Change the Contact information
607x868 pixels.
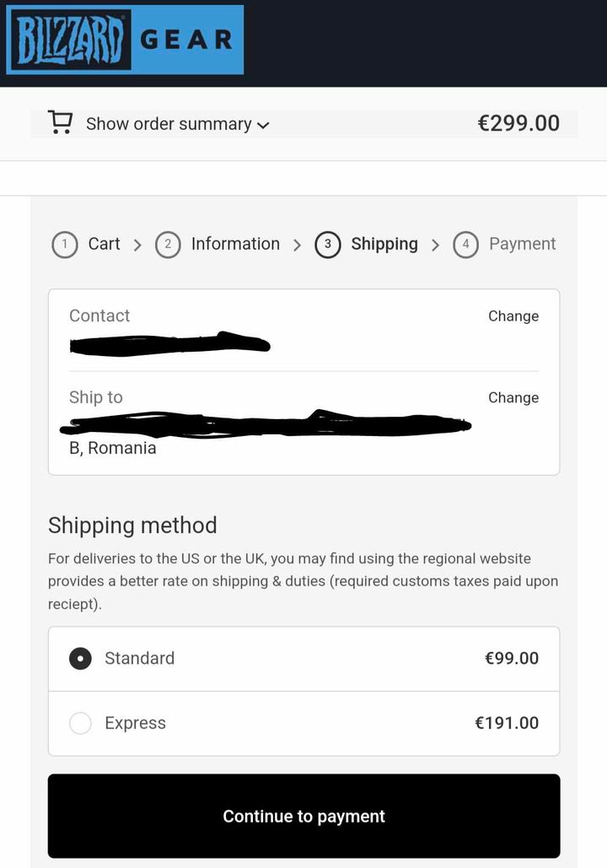coord(513,316)
